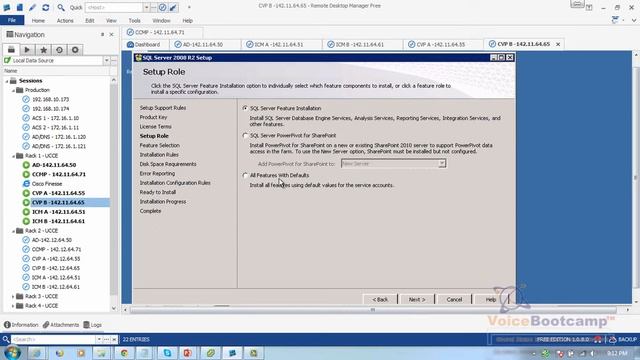
Task: Select the sessions briefcase tab in Navigation
Action: 11,49
